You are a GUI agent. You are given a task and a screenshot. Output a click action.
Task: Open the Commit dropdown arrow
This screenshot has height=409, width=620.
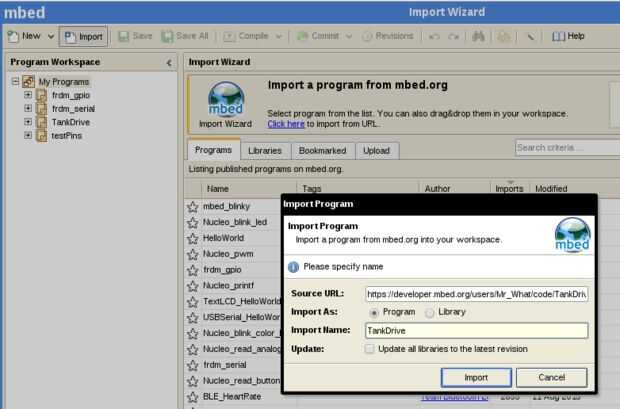(x=349, y=36)
